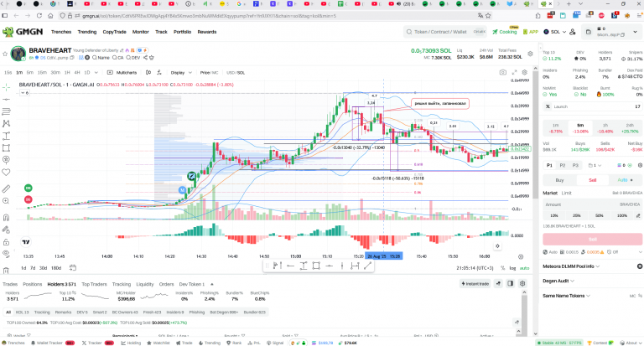Click the Cooking button
This screenshot has width=644, height=346.
(505, 32)
